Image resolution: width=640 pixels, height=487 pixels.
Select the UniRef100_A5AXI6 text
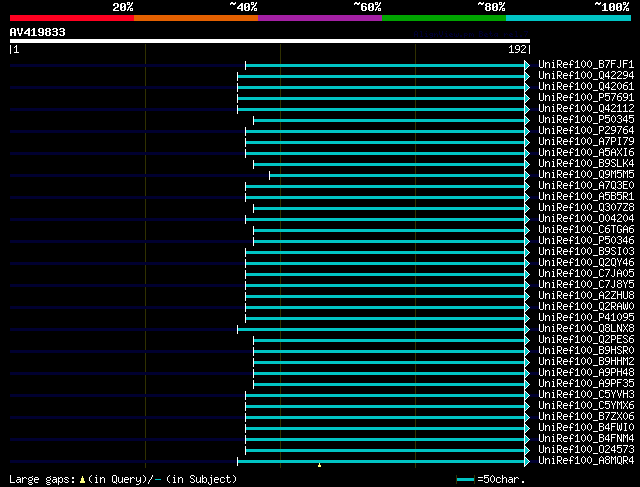pos(586,153)
